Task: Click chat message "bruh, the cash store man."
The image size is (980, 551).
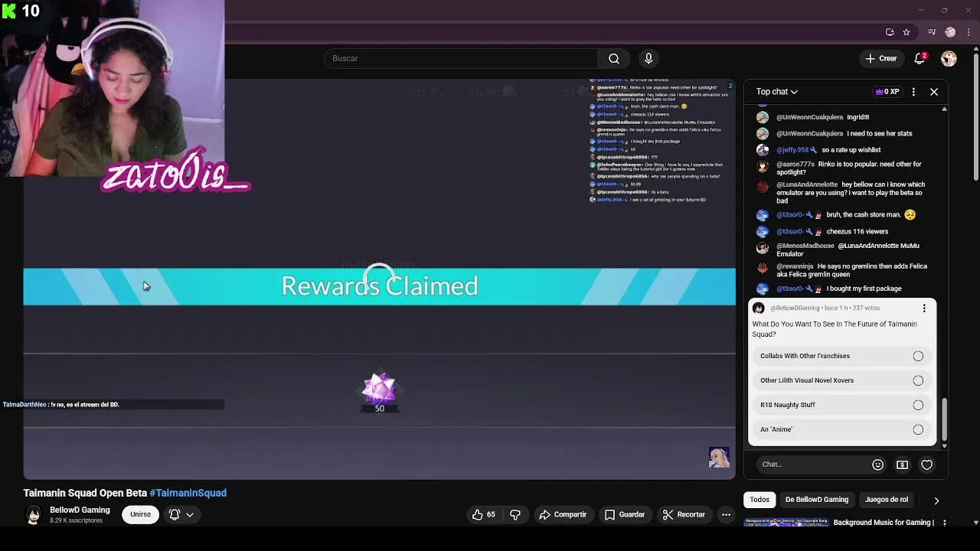Action: (x=864, y=215)
